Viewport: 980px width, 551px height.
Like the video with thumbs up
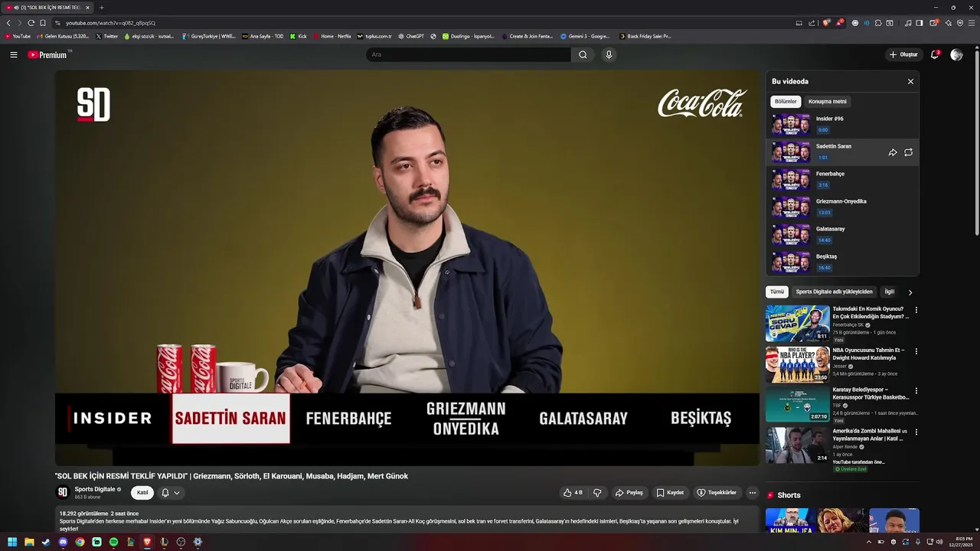[573, 493]
